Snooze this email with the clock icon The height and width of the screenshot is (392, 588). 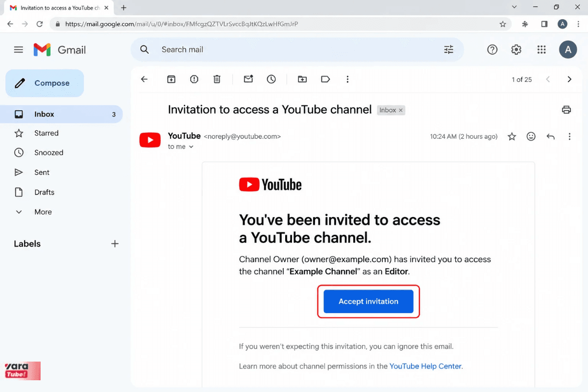[271, 79]
